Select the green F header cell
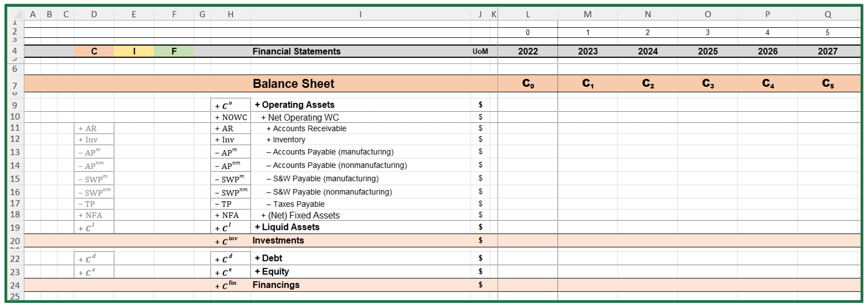The width and height of the screenshot is (868, 308). (174, 51)
